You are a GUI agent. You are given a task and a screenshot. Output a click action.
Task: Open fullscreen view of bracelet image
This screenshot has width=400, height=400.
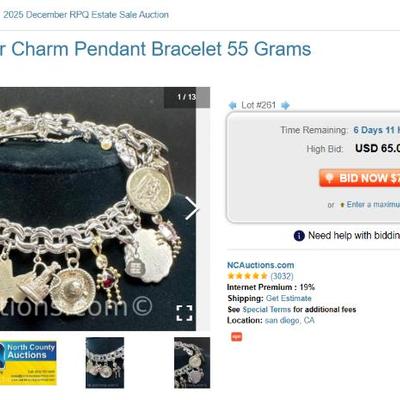point(184,313)
